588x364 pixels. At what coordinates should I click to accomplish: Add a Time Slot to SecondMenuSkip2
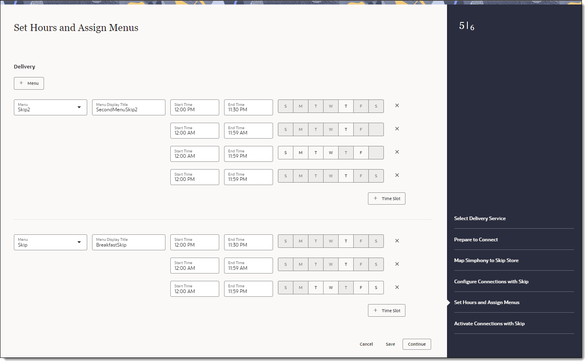coord(387,199)
